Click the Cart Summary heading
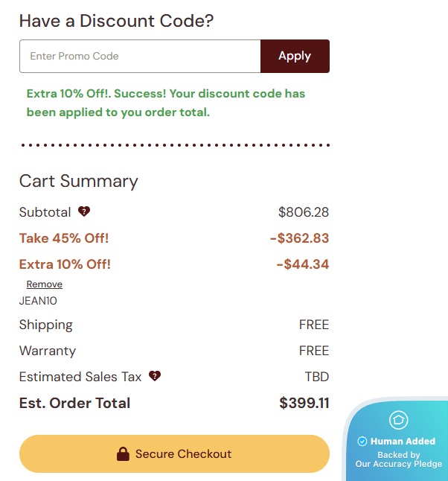448x481 pixels. tap(79, 182)
